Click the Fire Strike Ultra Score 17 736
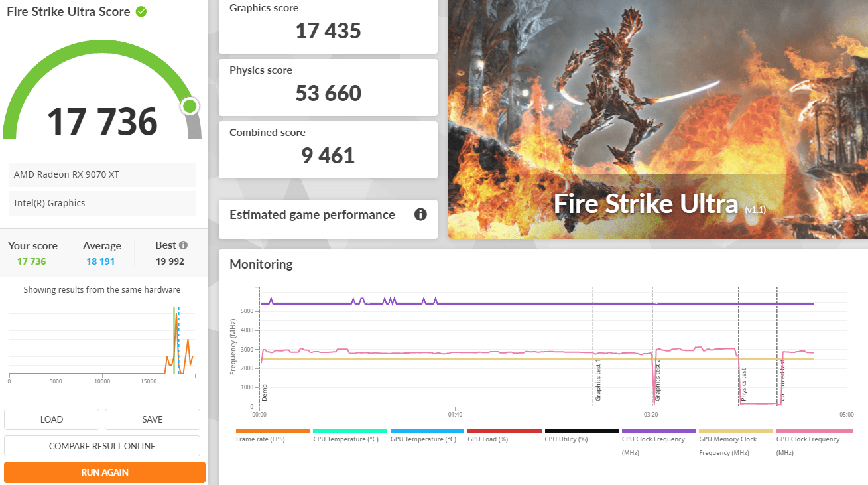This screenshot has width=868, height=485. point(102,121)
